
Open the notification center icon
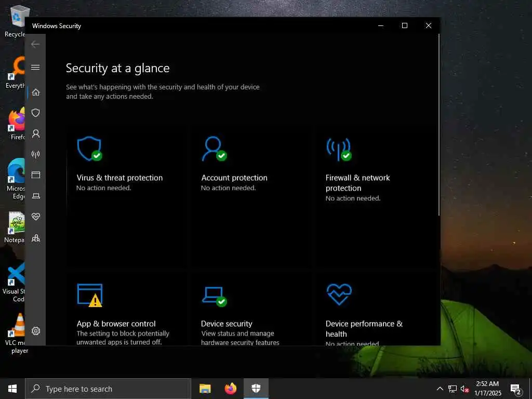click(515, 389)
